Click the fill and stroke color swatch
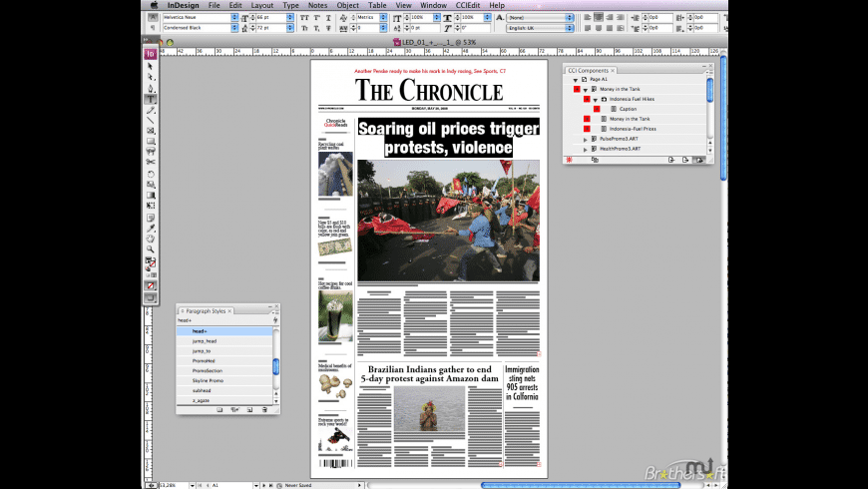The height and width of the screenshot is (489, 868). click(151, 262)
